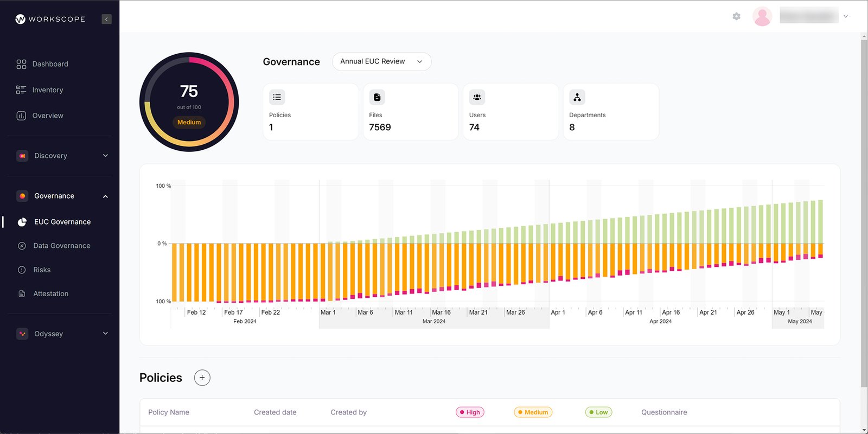Open the Risks page in sidebar
The width and height of the screenshot is (868, 434).
(x=42, y=270)
